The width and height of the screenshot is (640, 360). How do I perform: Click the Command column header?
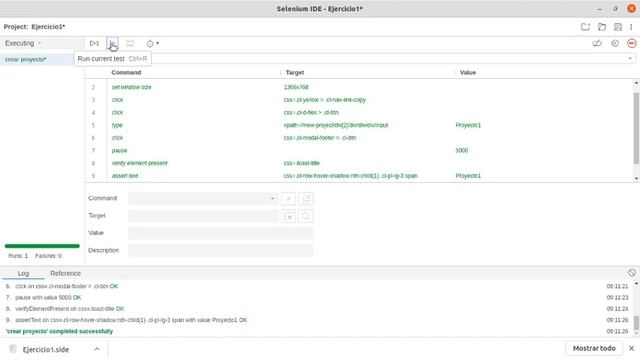[x=126, y=72]
